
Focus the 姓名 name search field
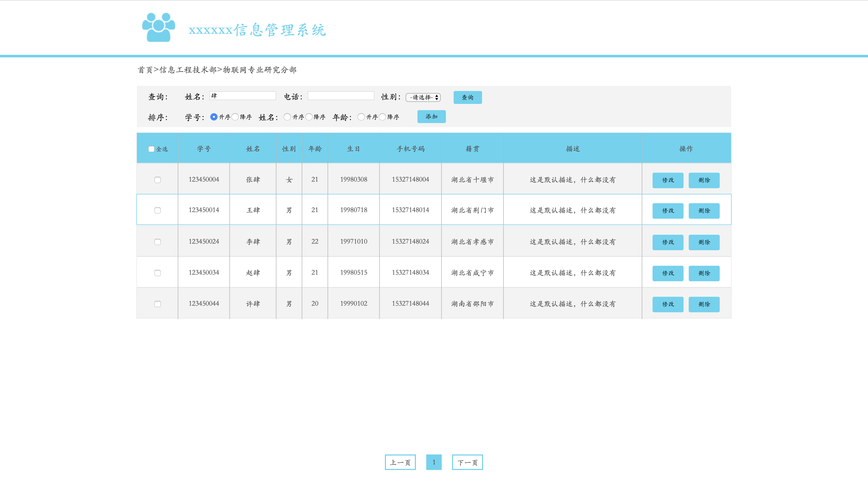[x=243, y=96]
